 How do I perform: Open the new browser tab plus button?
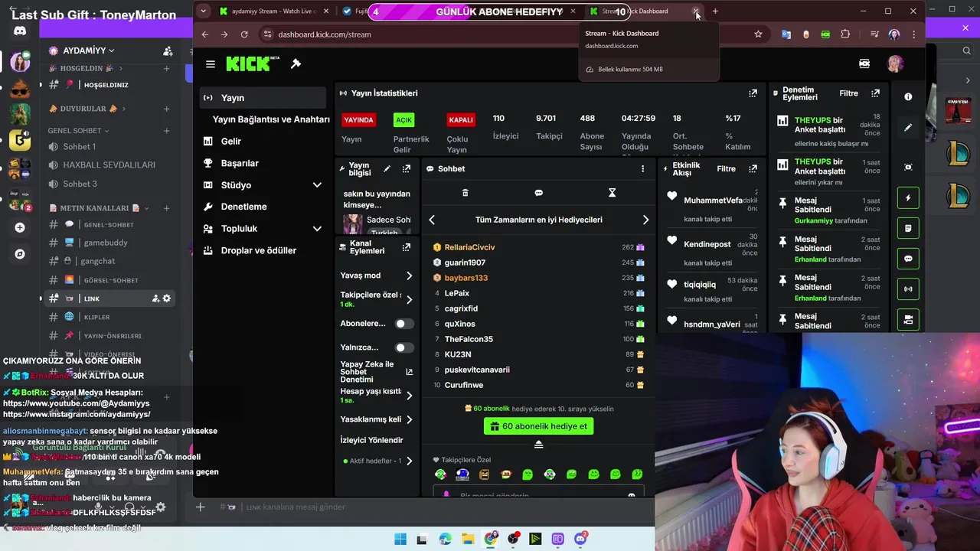tap(715, 11)
